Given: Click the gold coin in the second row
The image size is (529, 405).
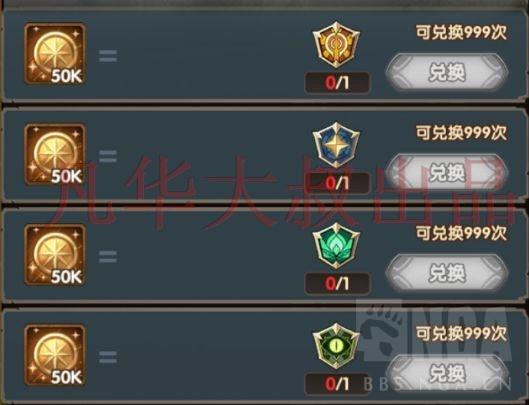Looking at the screenshot, I should point(55,154).
